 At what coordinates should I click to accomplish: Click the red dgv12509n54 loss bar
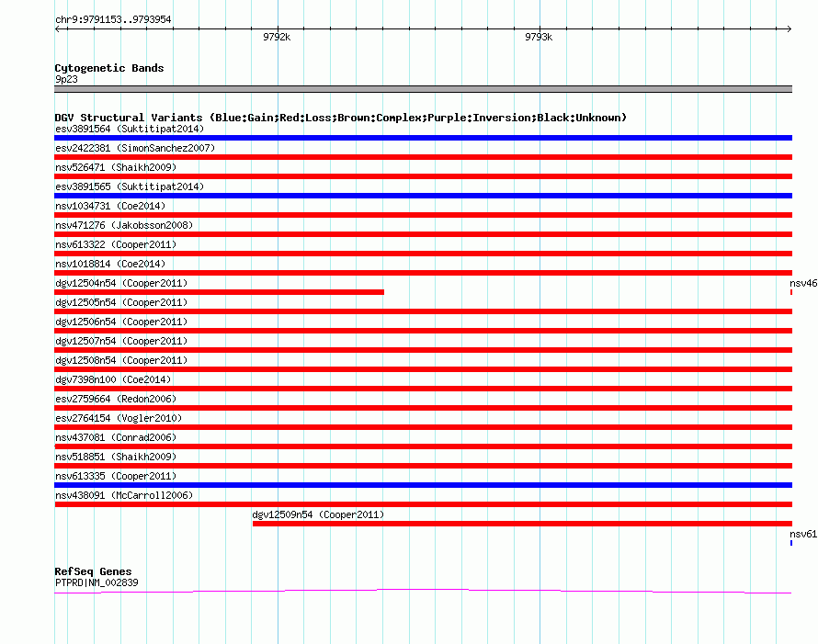(x=522, y=524)
